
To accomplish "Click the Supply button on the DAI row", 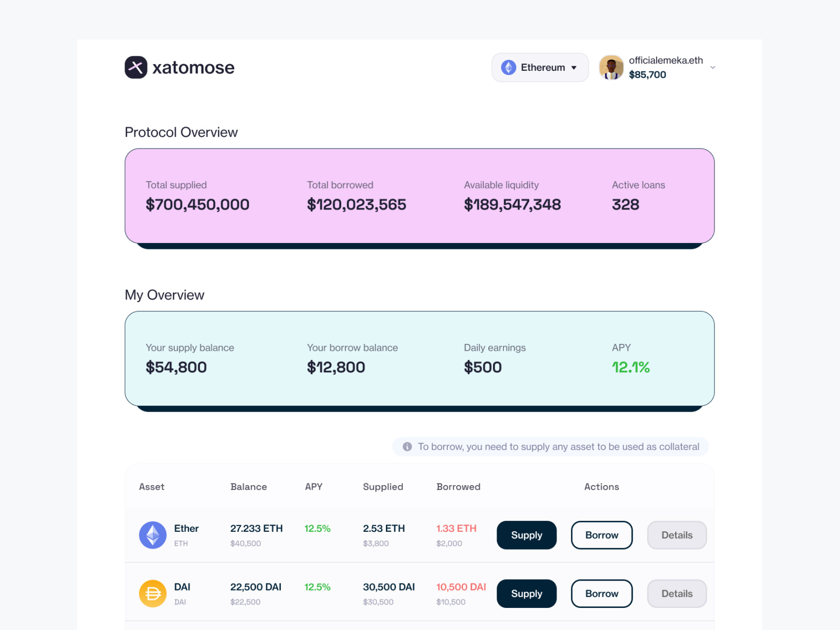I will pyautogui.click(x=526, y=594).
